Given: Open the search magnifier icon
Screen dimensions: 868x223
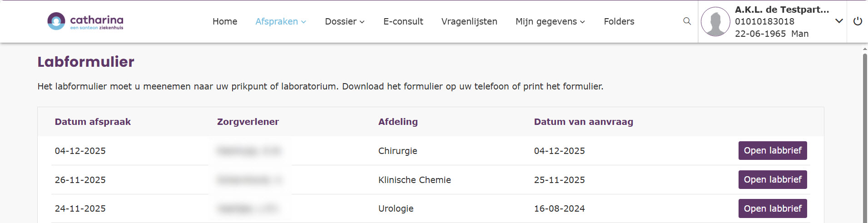Looking at the screenshot, I should pyautogui.click(x=687, y=21).
